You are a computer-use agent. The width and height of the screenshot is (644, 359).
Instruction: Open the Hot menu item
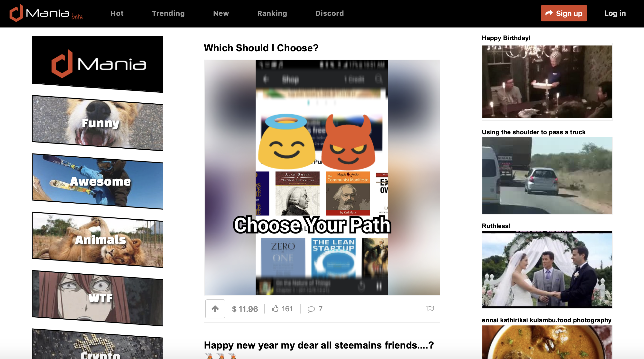pyautogui.click(x=117, y=13)
